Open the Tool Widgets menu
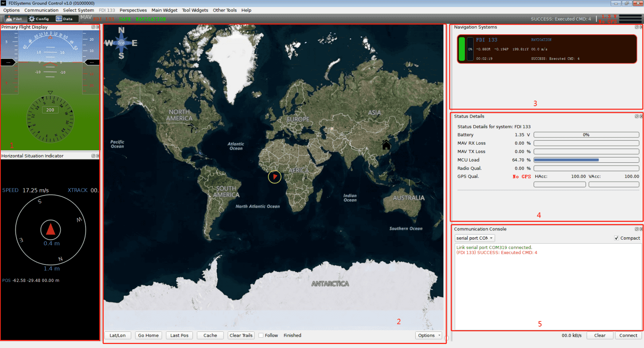 click(x=195, y=10)
